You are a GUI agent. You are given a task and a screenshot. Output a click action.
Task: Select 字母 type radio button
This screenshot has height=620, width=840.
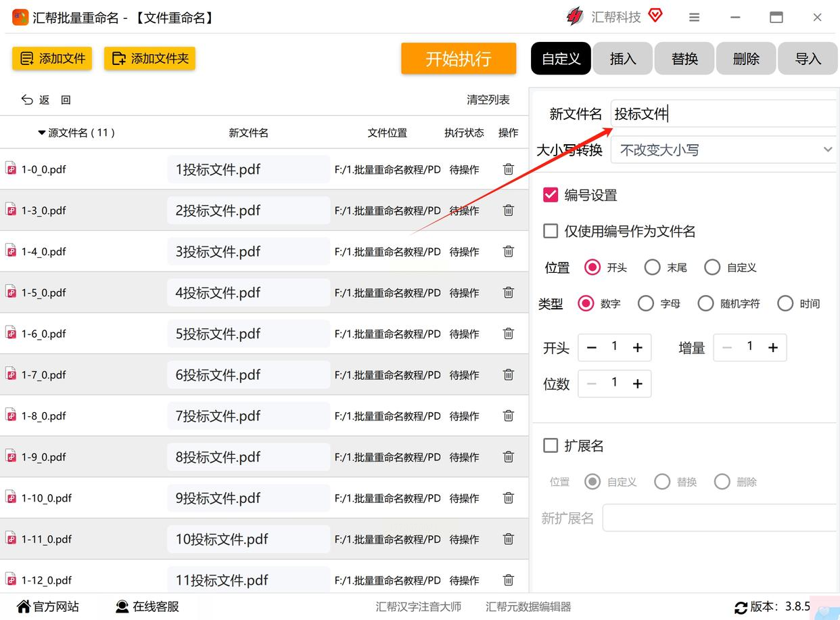pyautogui.click(x=646, y=303)
